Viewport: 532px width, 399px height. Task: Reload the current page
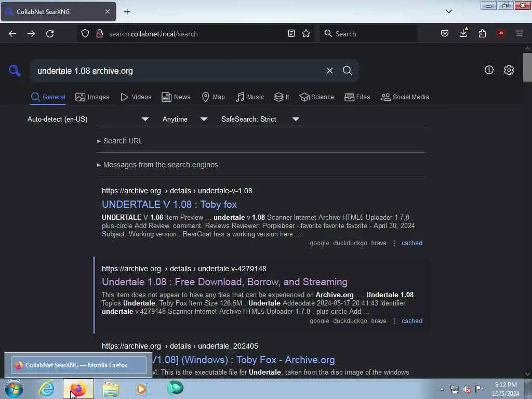[x=50, y=34]
